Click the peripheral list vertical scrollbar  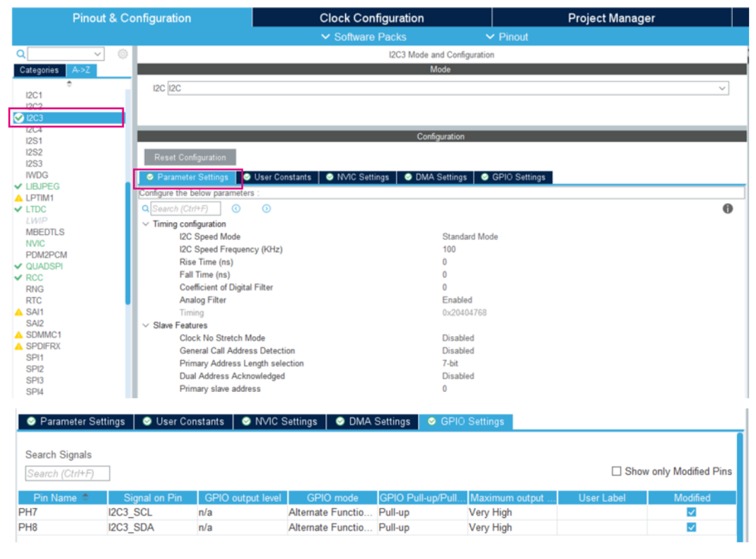click(x=128, y=243)
